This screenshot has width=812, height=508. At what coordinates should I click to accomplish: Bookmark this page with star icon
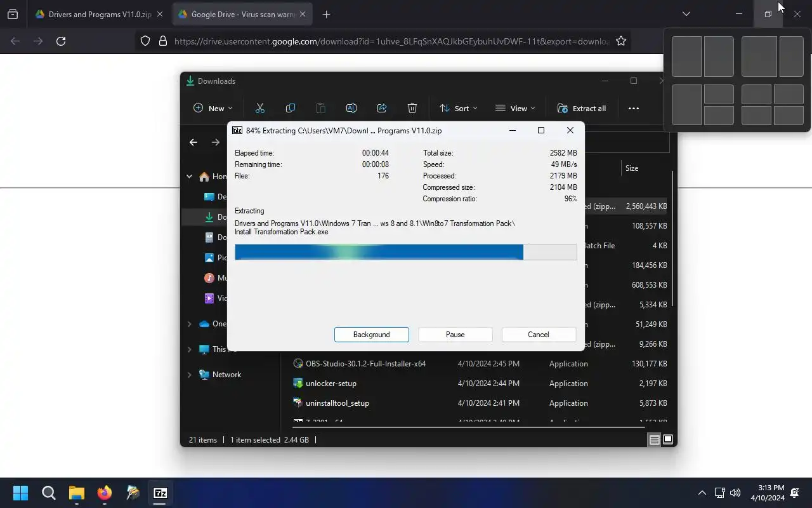[x=621, y=41]
